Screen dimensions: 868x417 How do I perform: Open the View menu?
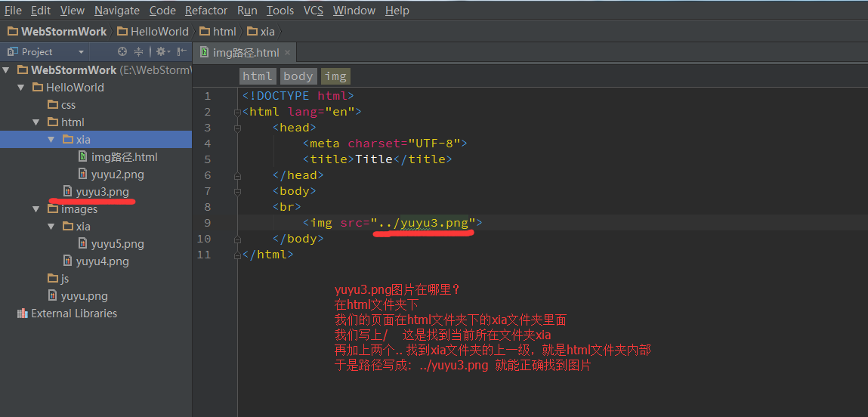(x=72, y=11)
